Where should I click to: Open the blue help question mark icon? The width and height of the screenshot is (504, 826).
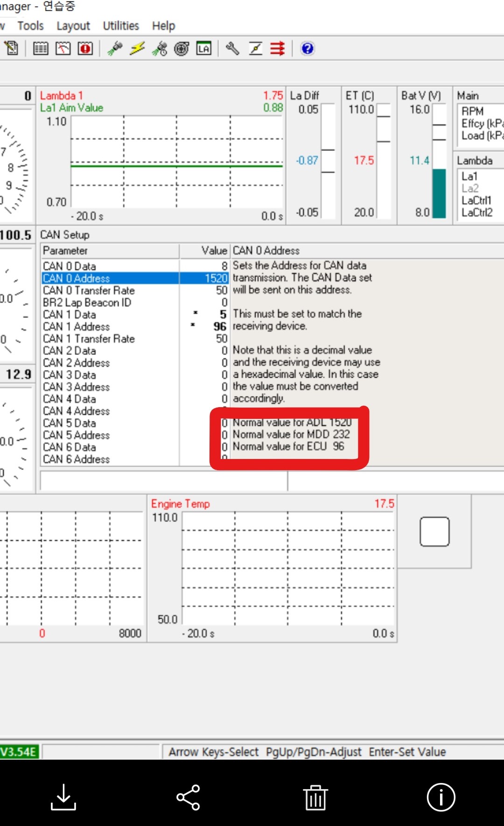point(307,49)
